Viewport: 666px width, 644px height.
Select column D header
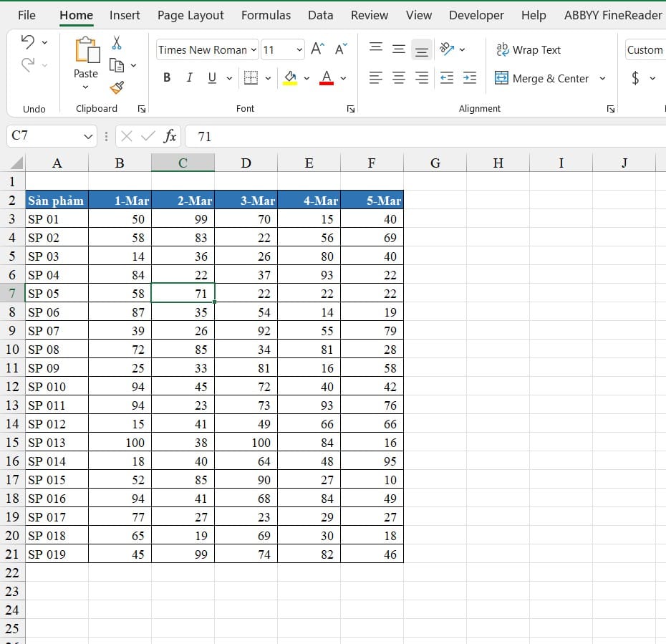(x=246, y=163)
